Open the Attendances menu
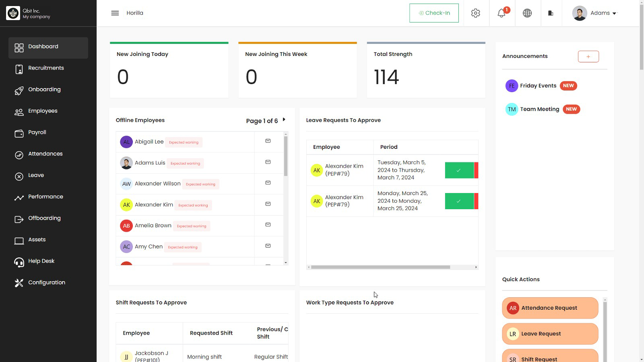 45,154
